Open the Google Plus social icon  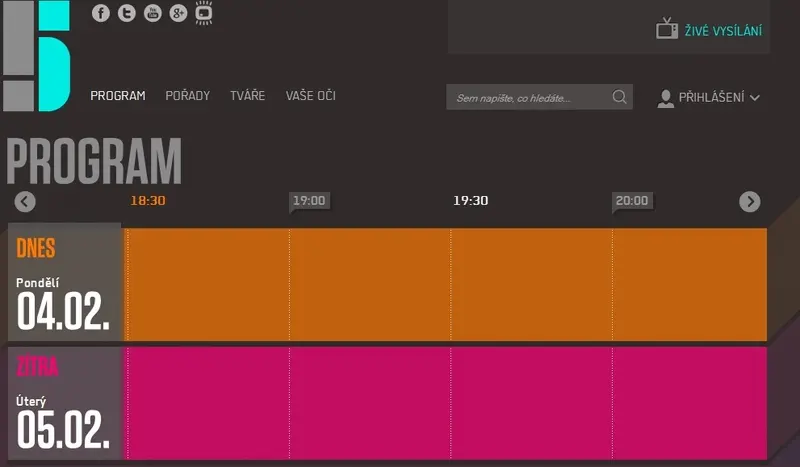[178, 13]
